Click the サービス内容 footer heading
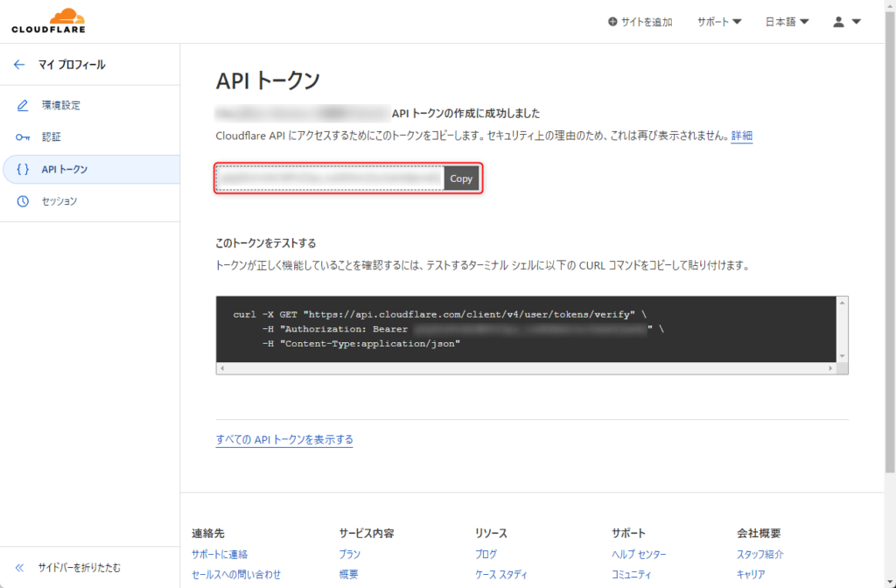Viewport: 896px width, 588px height. coord(367,533)
